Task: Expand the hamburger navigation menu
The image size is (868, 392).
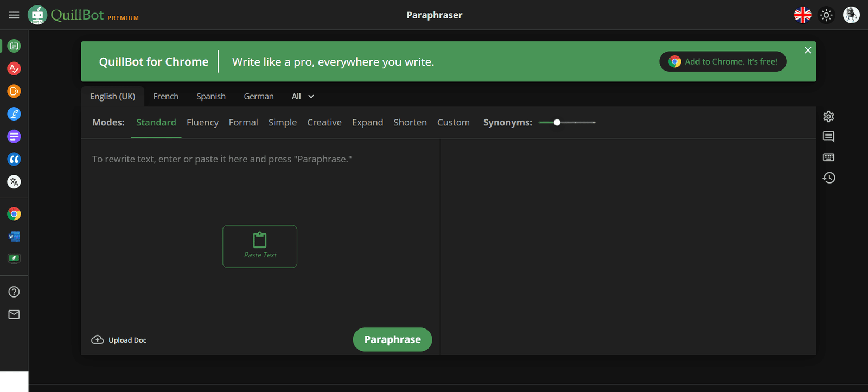Action: pos(14,15)
